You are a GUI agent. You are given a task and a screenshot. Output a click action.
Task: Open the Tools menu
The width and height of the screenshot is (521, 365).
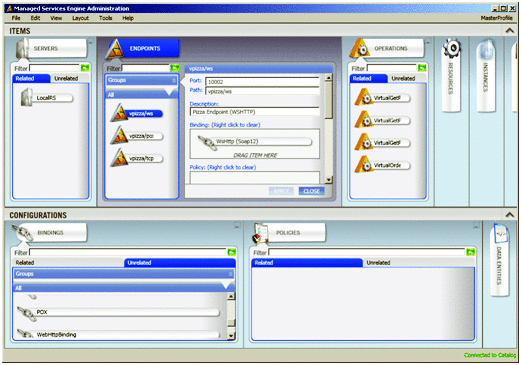point(105,18)
